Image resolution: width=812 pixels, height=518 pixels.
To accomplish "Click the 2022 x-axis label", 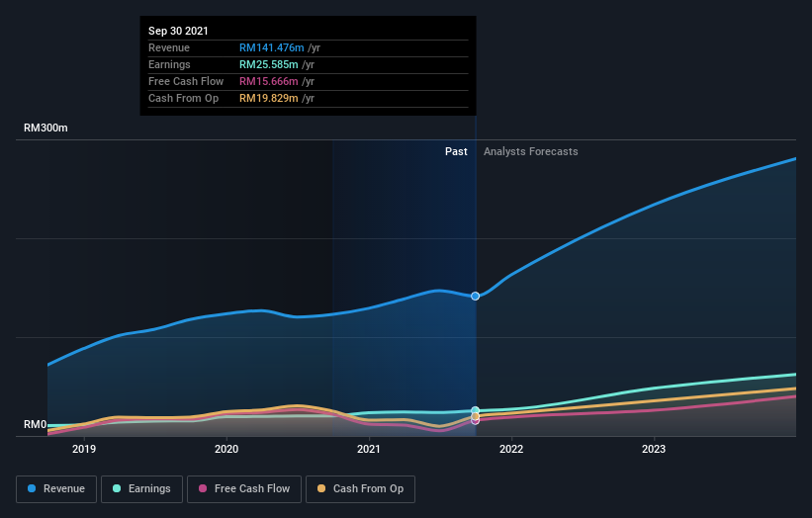I will click(511, 449).
